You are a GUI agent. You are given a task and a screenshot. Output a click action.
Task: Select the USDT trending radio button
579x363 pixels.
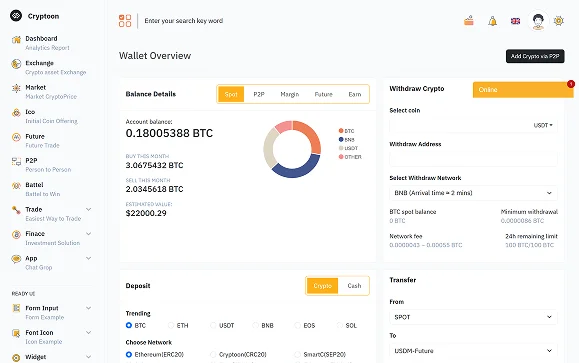coord(213,325)
